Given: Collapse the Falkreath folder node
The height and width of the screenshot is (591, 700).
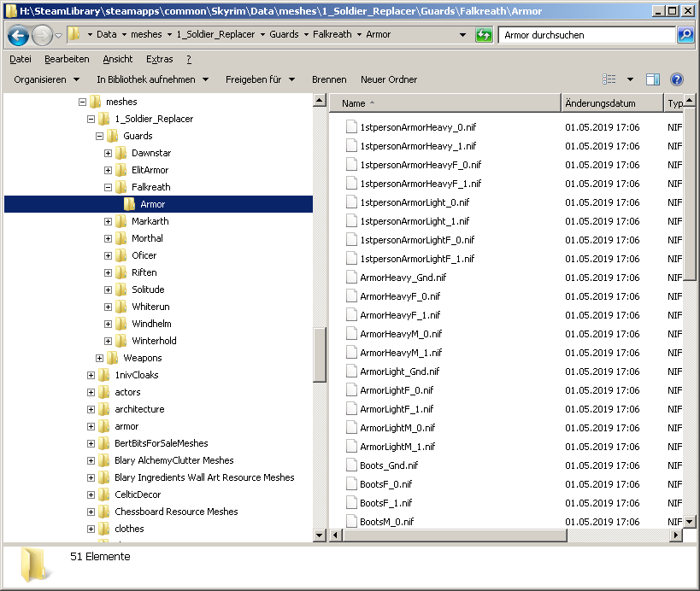Looking at the screenshot, I should point(109,187).
